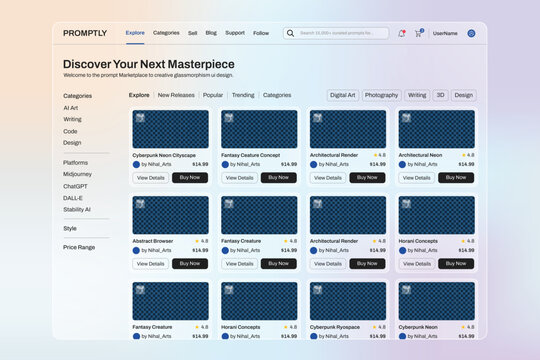Buy Now the Fantasy Ceature Concept prompt
This screenshot has width=540, height=360.
[279, 177]
